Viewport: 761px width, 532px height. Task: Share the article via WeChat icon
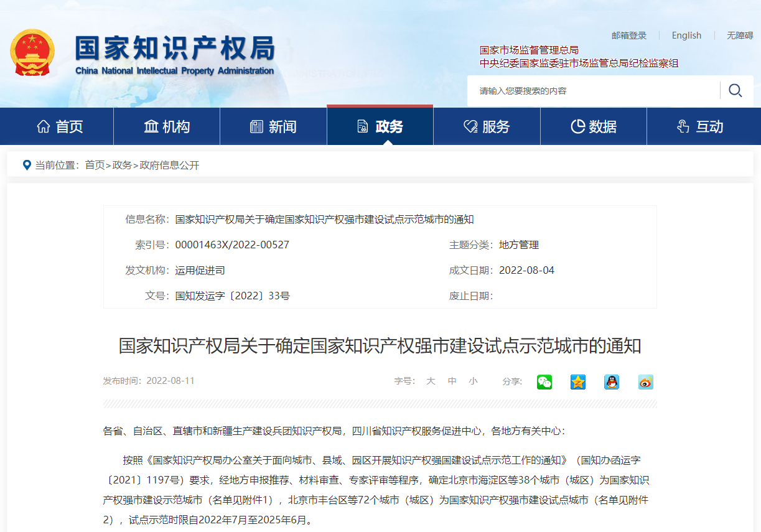tap(544, 382)
